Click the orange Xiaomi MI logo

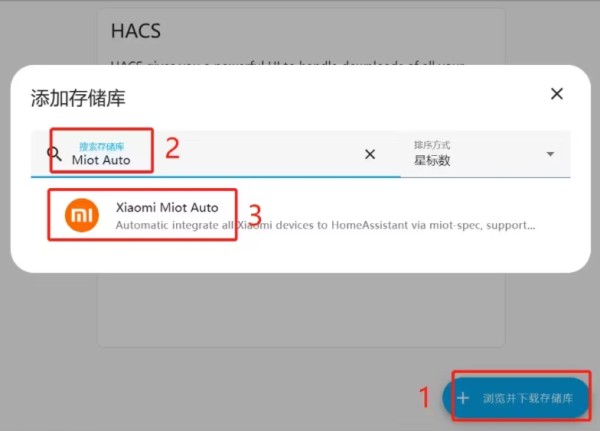(82, 215)
